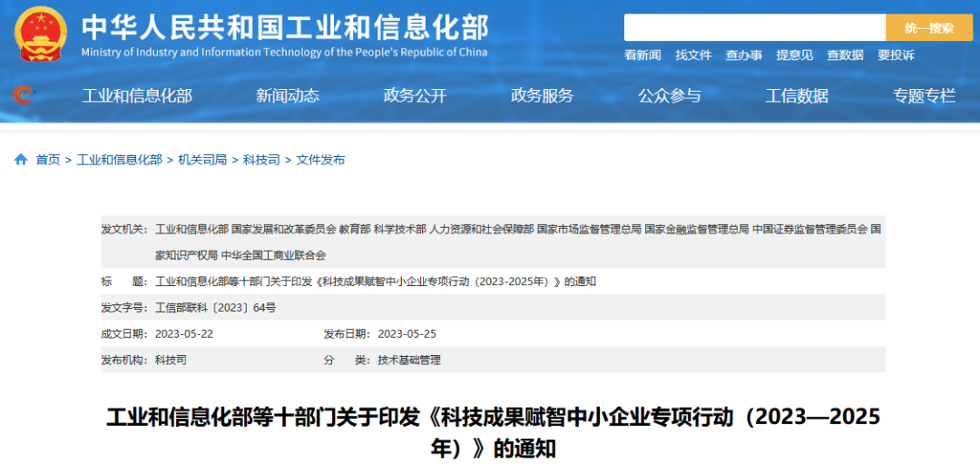Click the 发布日期 value 2023-05-25
This screenshot has height=465, width=980.
pos(407,333)
